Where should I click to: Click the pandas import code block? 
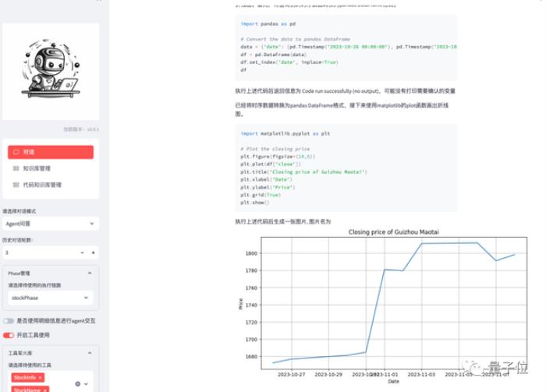[x=346, y=48]
